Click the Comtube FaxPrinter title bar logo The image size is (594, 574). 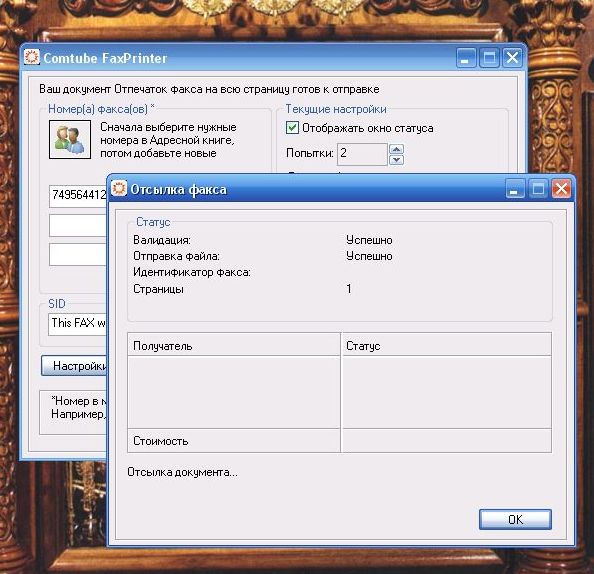[x=32, y=57]
